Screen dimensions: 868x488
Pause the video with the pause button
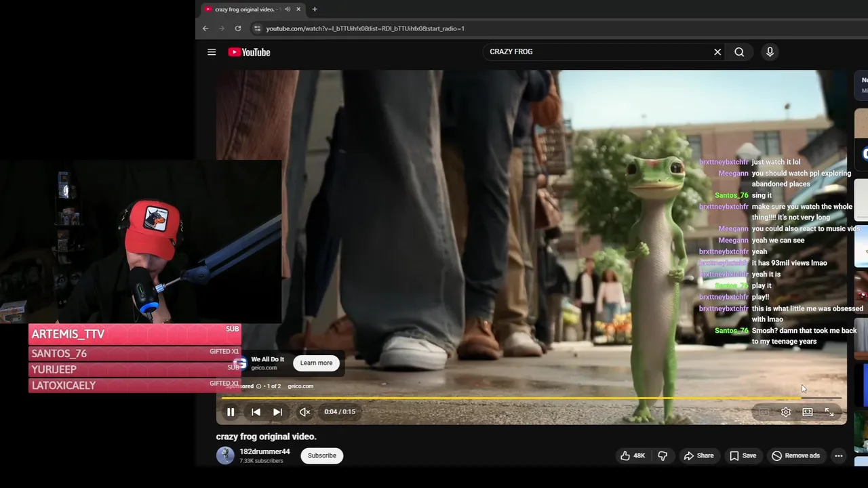click(x=231, y=412)
